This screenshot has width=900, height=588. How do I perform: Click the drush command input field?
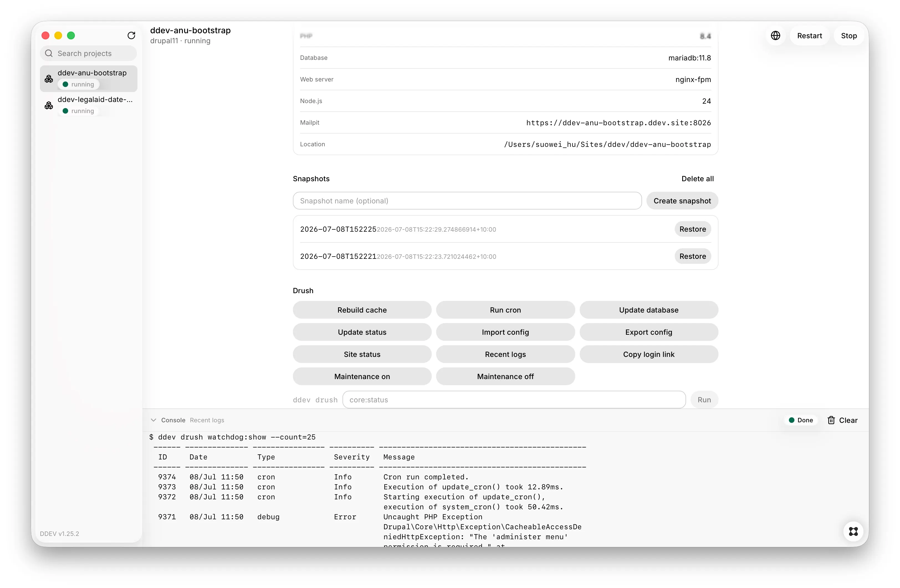coord(514,400)
